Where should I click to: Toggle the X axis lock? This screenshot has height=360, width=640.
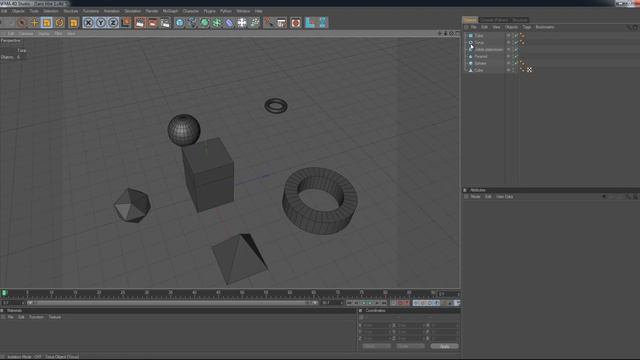point(88,23)
